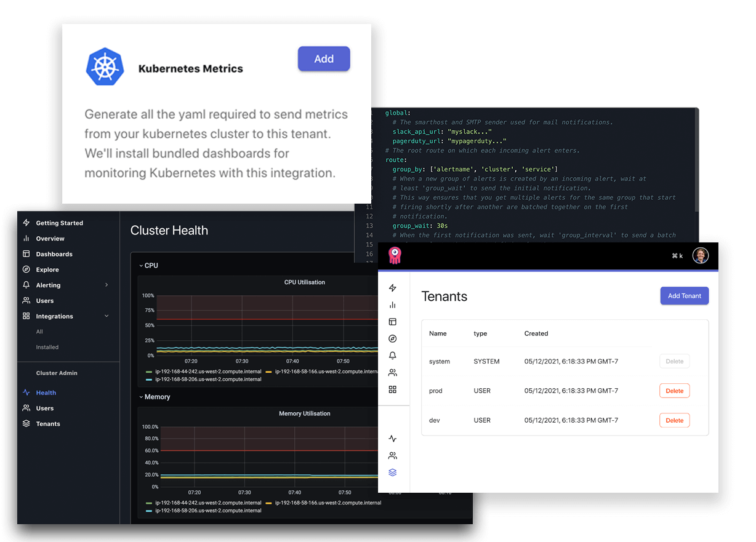Click the Alerting bell icon
The width and height of the screenshot is (756, 542).
pos(26,285)
